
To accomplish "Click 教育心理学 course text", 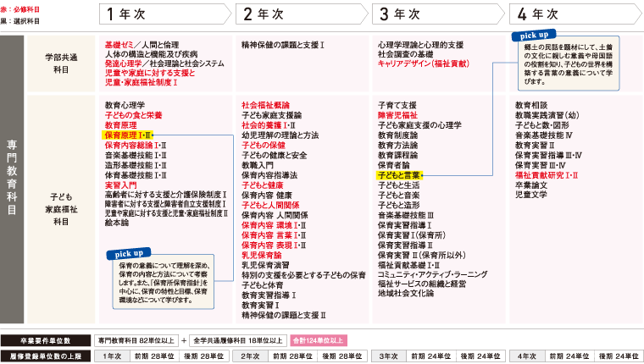I will coord(125,105).
